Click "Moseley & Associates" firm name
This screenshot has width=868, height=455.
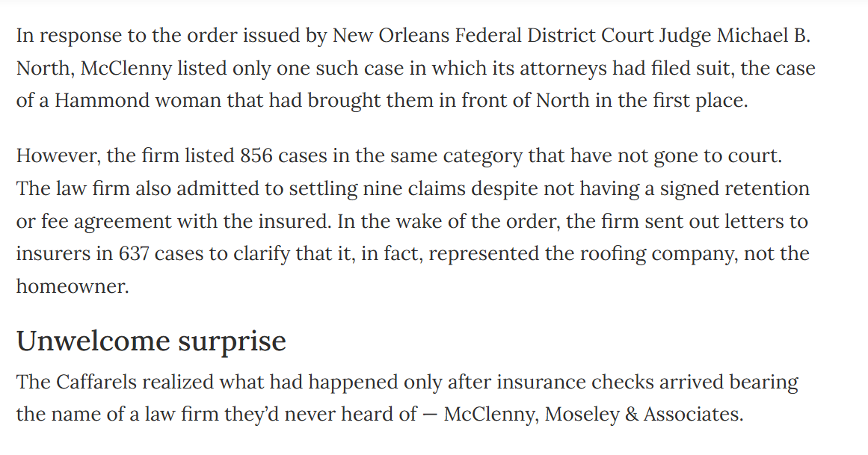point(643,414)
